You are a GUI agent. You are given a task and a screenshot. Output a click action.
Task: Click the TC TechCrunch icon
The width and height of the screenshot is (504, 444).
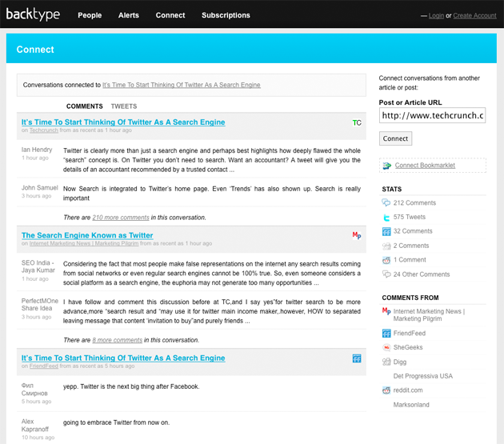[x=357, y=122]
